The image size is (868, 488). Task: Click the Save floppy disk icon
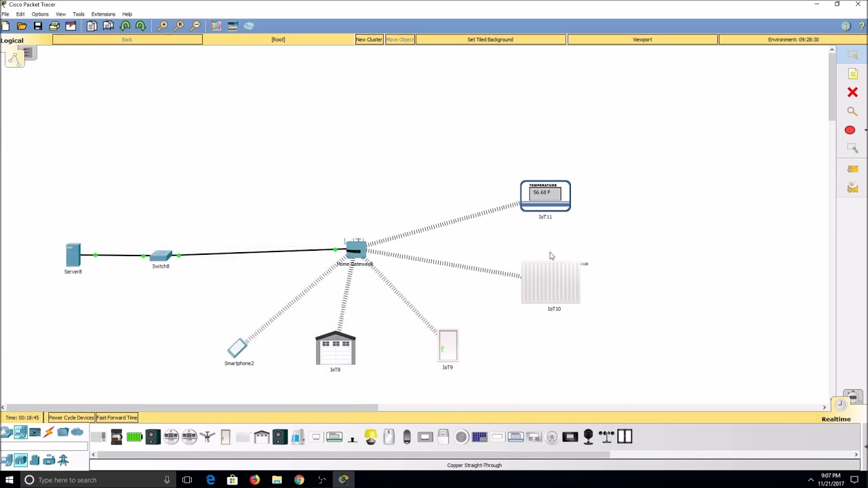click(x=38, y=26)
